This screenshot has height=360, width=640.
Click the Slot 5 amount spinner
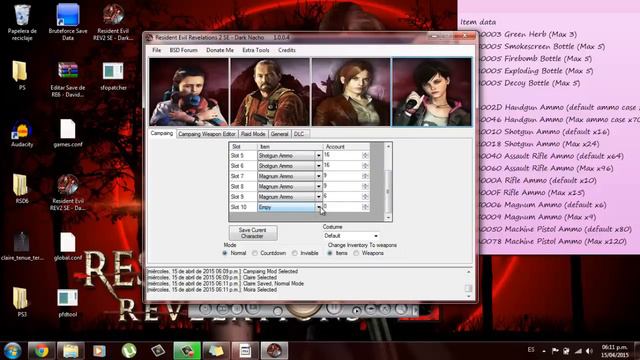click(365, 156)
